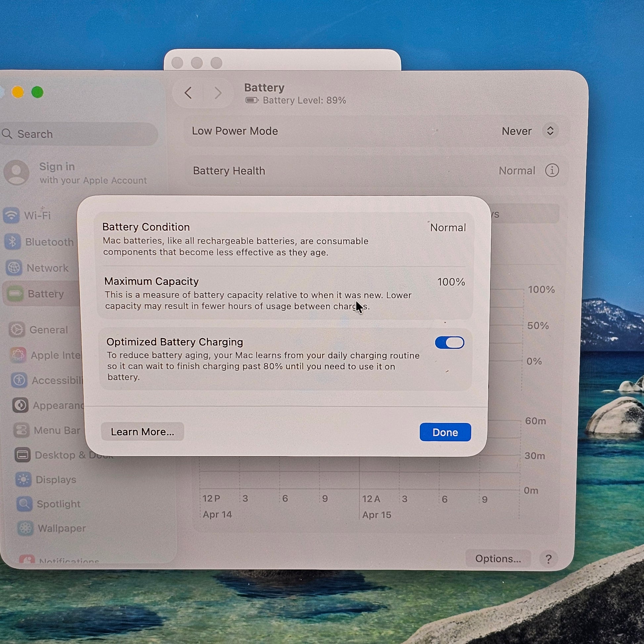Click the help question mark button
The height and width of the screenshot is (644, 644).
tap(548, 559)
